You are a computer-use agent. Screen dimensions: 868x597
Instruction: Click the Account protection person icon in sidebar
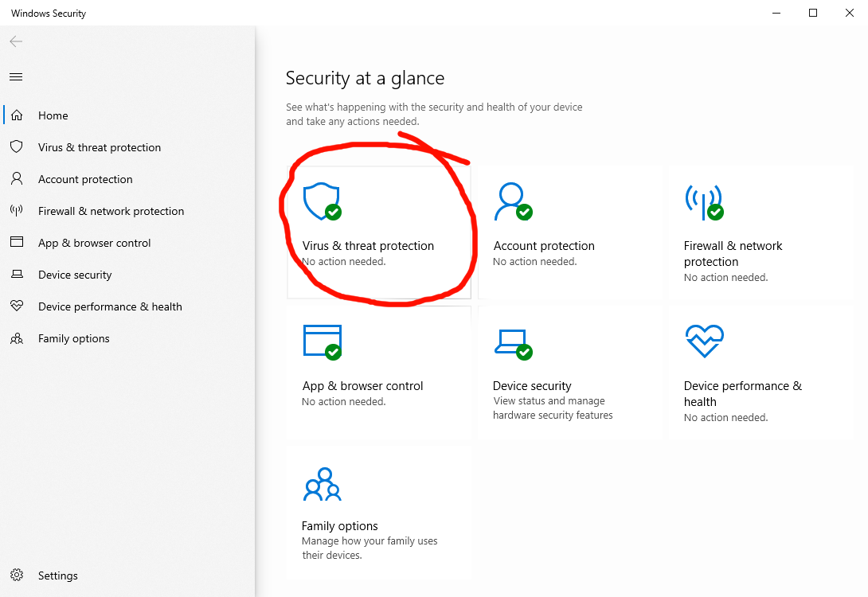coord(16,179)
